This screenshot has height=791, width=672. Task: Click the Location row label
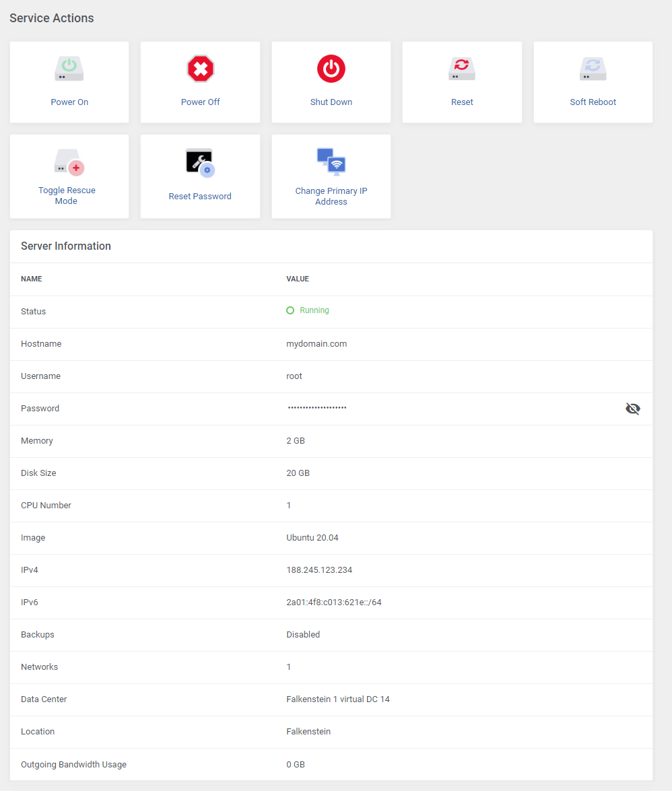click(x=37, y=731)
